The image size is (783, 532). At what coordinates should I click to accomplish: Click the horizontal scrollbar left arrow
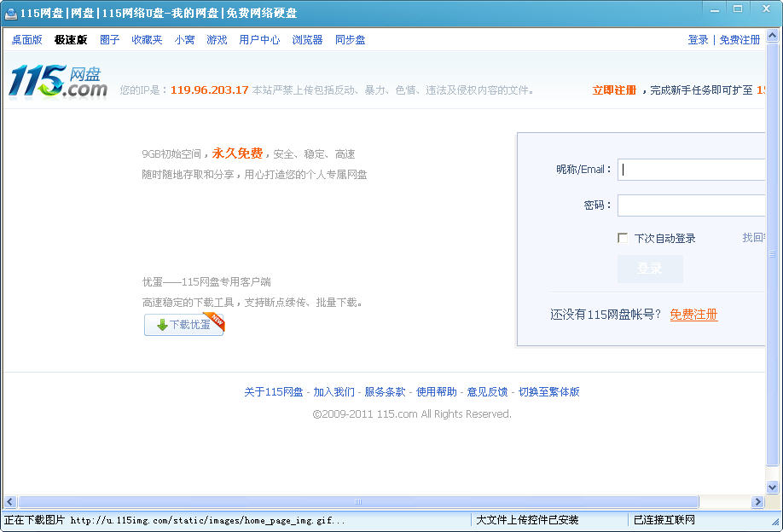coord(10,501)
